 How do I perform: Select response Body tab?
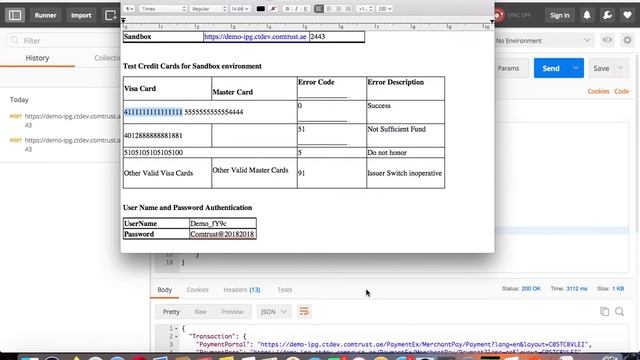pyautogui.click(x=164, y=289)
